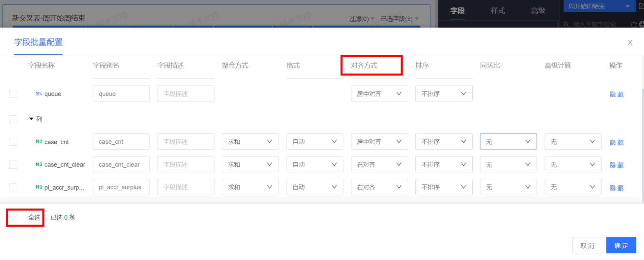Click the Str type icon beside queue
The image size is (644, 260).
pyautogui.click(x=39, y=94)
